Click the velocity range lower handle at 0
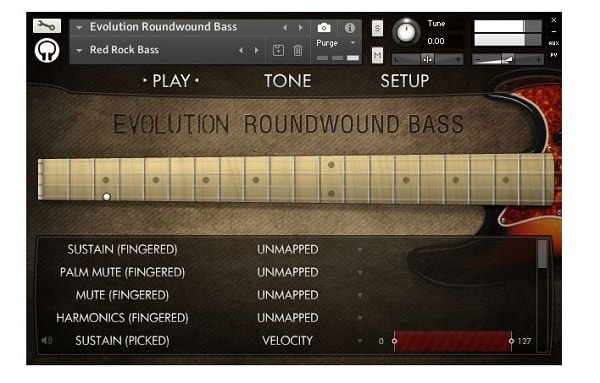The width and height of the screenshot is (600, 383). 395,341
